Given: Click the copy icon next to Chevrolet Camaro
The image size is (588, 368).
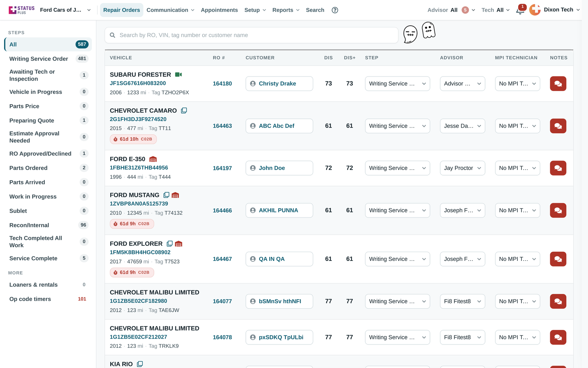Looking at the screenshot, I should 184,110.
